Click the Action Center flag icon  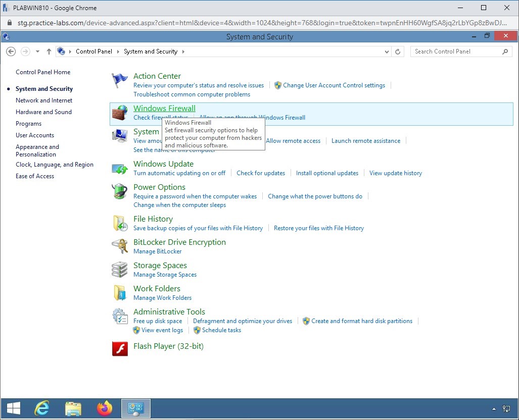120,81
